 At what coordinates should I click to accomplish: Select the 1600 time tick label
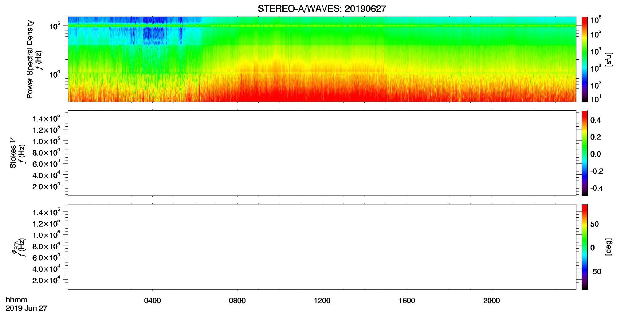click(407, 301)
